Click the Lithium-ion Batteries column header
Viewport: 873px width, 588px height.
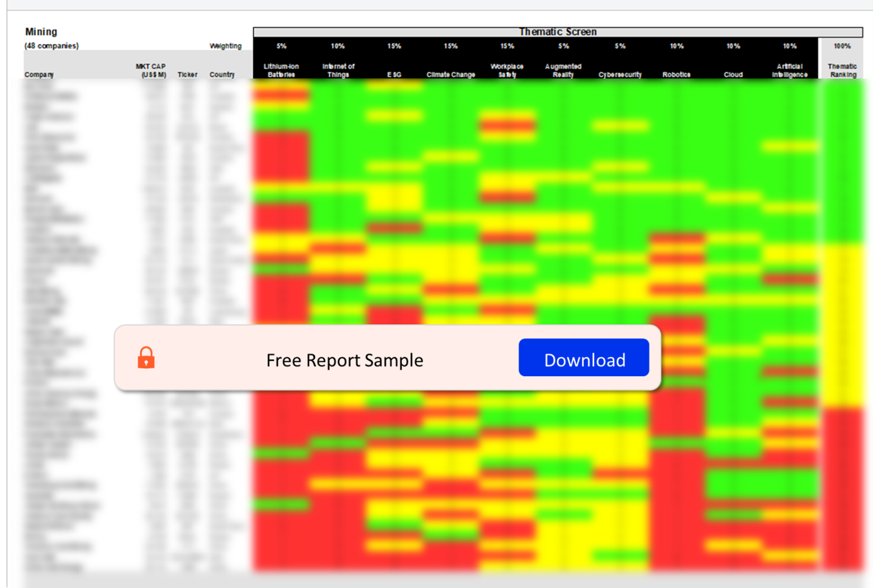(x=281, y=70)
